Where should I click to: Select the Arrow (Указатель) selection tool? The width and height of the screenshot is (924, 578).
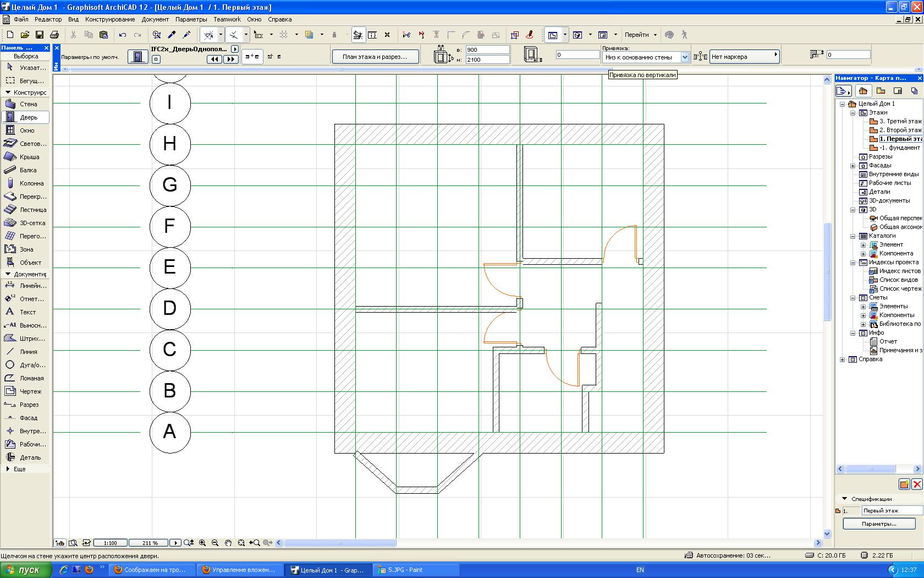click(25, 68)
